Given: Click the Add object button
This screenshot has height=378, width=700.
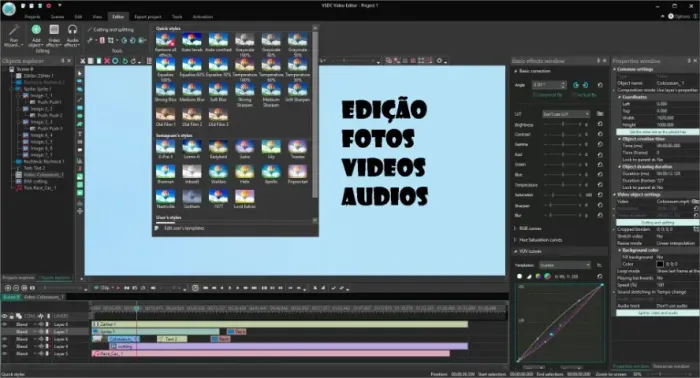Looking at the screenshot, I should coord(36,35).
